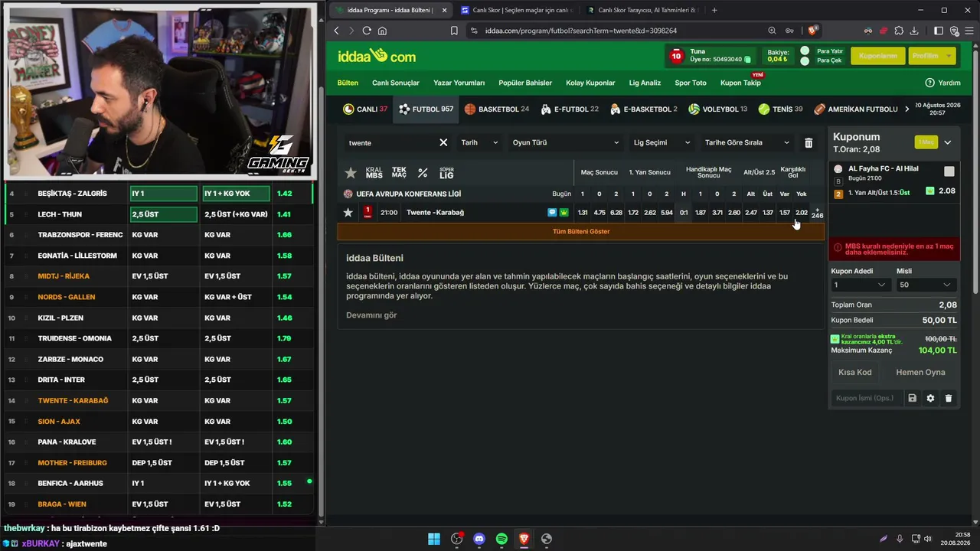This screenshot has width=980, height=551.
Task: Open the Kupon Adedi dropdown
Action: tap(860, 285)
